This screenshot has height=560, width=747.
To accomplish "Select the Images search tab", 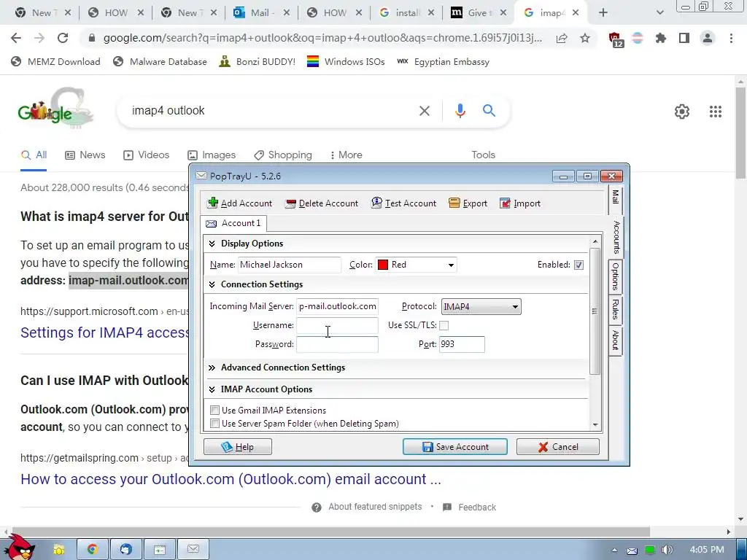I will [212, 155].
